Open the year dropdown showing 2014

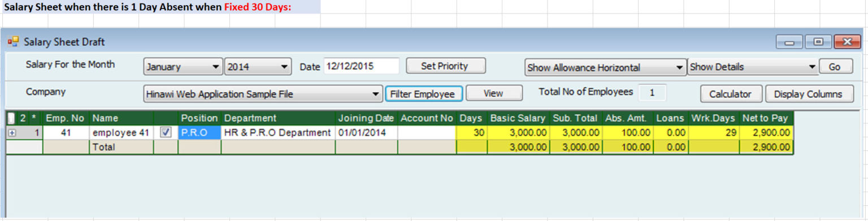(258, 67)
